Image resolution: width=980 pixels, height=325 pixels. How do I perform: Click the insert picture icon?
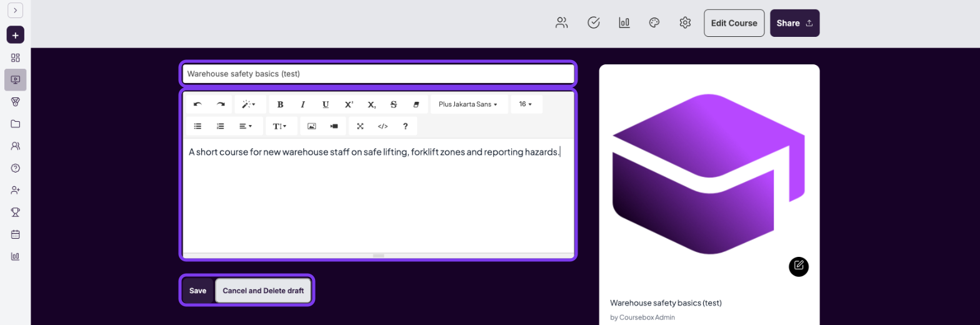coord(312,126)
